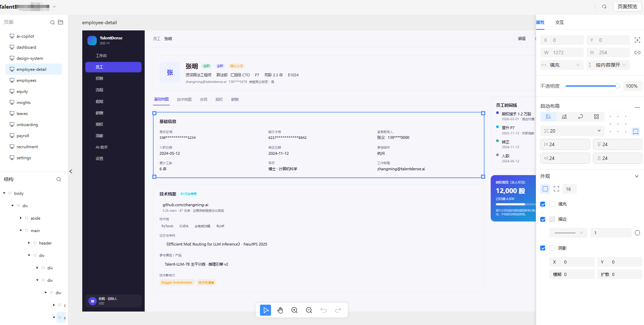644x325 pixels.
Task: Adjust the 不透明度 opacity slider
Action: pos(592,86)
